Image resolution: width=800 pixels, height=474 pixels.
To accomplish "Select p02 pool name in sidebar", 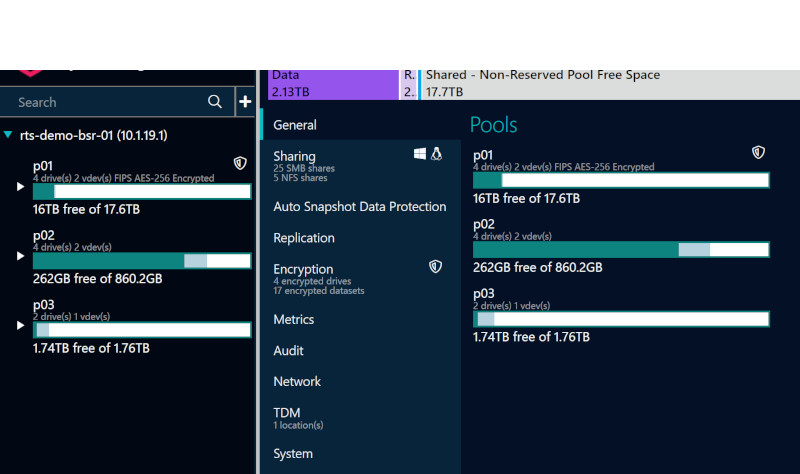I will 43,235.
